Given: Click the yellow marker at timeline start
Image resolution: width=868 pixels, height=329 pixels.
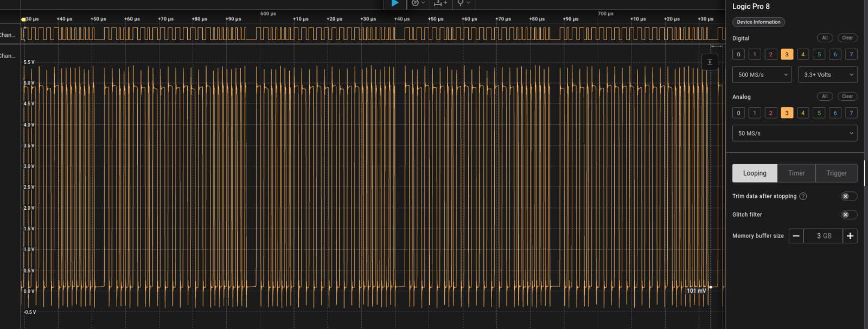Looking at the screenshot, I should (x=23, y=19).
